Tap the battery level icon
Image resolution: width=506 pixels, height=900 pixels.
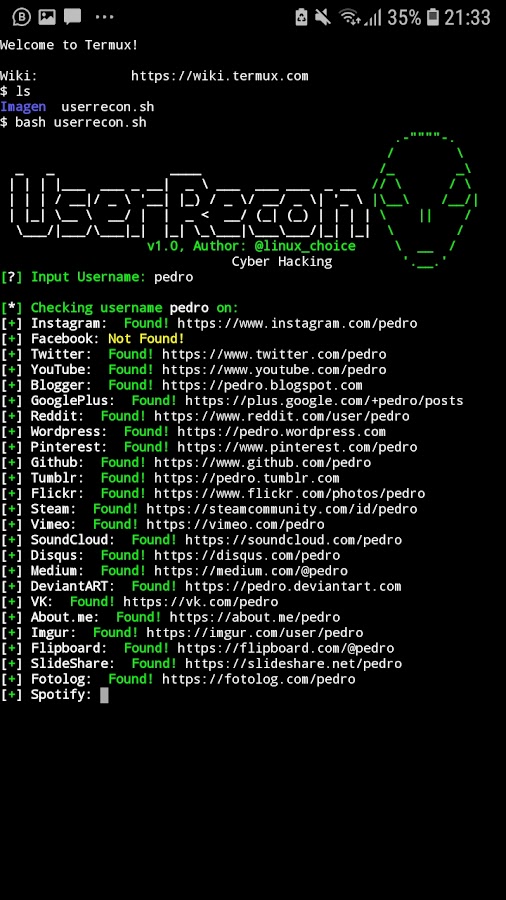(433, 17)
